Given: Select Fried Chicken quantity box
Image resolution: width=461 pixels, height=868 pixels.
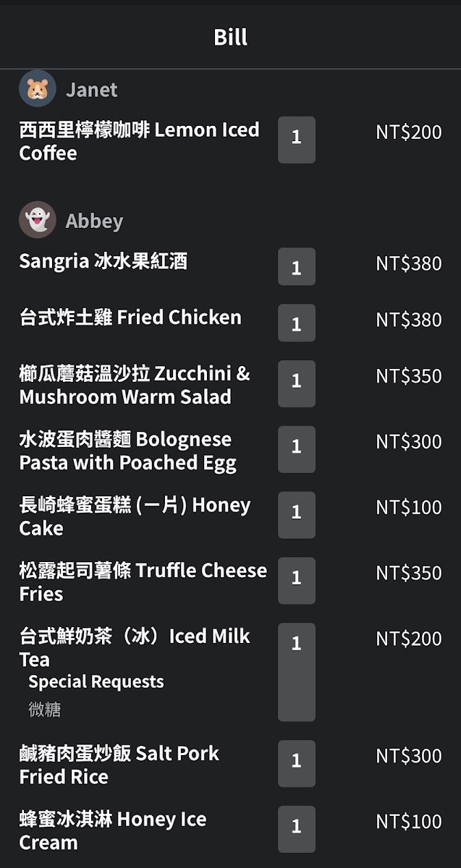Looking at the screenshot, I should click(x=297, y=323).
